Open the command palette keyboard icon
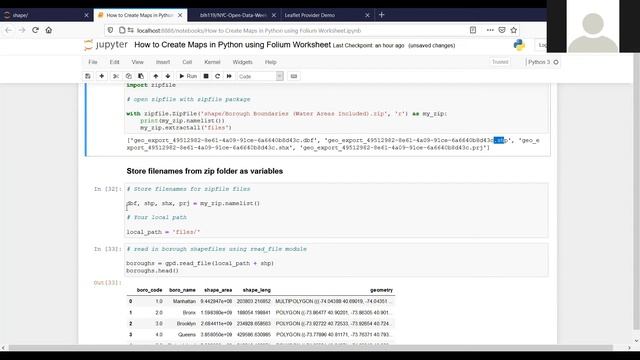Viewport: 640px width, 360px height. (294, 76)
